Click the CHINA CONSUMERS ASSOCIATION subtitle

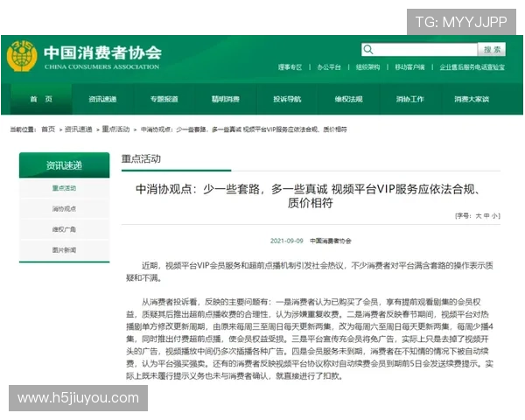[101, 66]
